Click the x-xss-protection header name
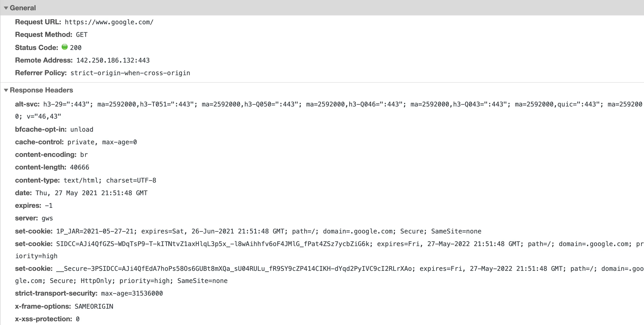Image resolution: width=644 pixels, height=325 pixels. coord(43,319)
